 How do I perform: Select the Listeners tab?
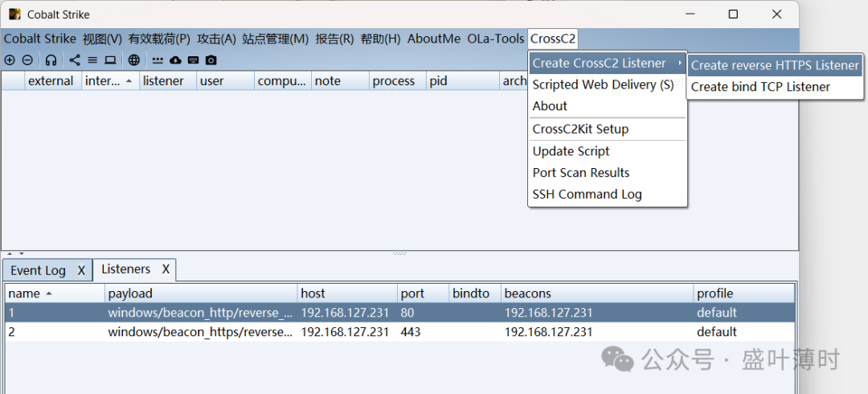pos(125,269)
